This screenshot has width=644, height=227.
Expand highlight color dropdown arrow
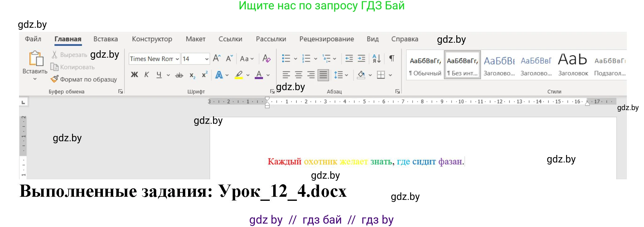(248, 75)
